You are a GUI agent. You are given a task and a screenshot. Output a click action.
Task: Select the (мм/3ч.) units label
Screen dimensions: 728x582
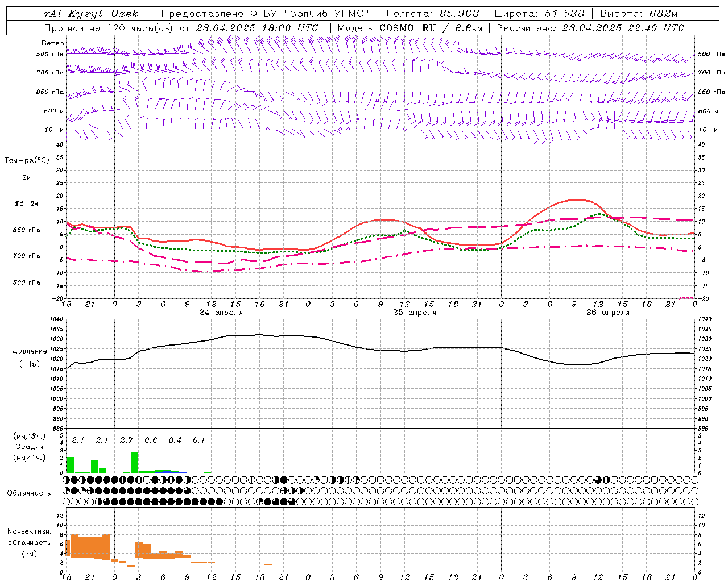tap(28, 436)
